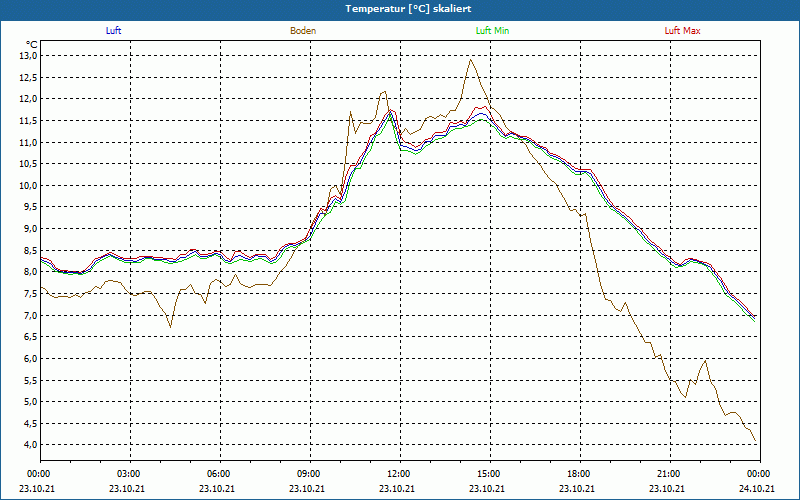Viewport: 800px width, 500px height.
Task: Click the '4,0' y-axis value
Action: click(31, 444)
